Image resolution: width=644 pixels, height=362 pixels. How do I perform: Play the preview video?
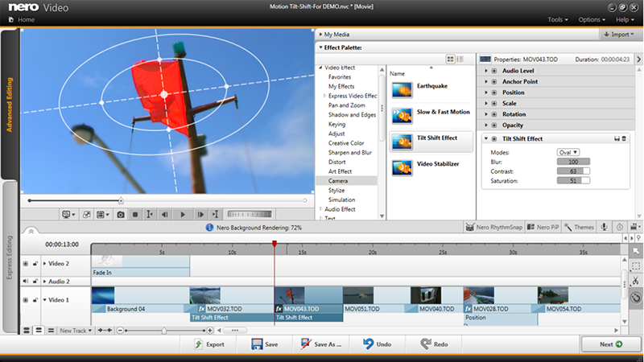(x=183, y=214)
